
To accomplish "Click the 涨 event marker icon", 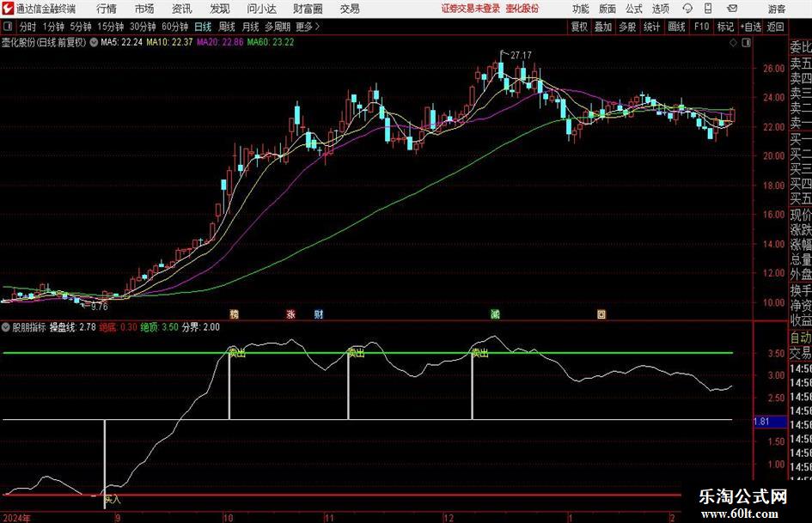I will (x=291, y=313).
